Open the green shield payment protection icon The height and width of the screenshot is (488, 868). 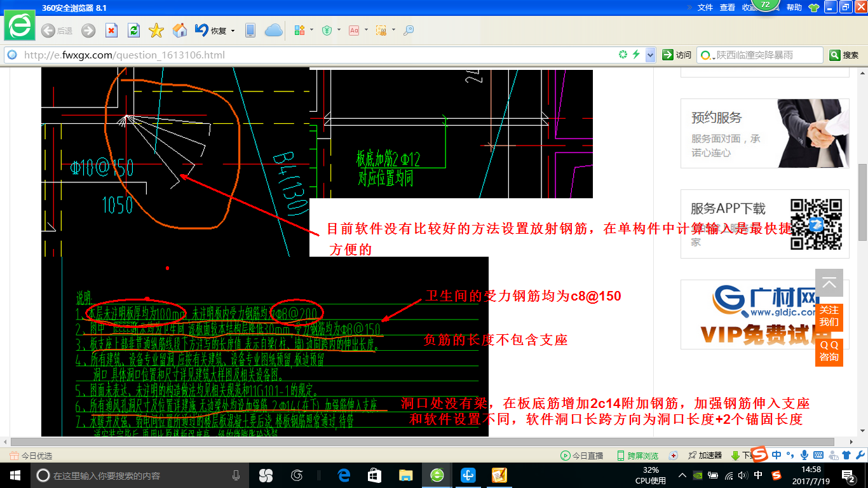[x=327, y=30]
